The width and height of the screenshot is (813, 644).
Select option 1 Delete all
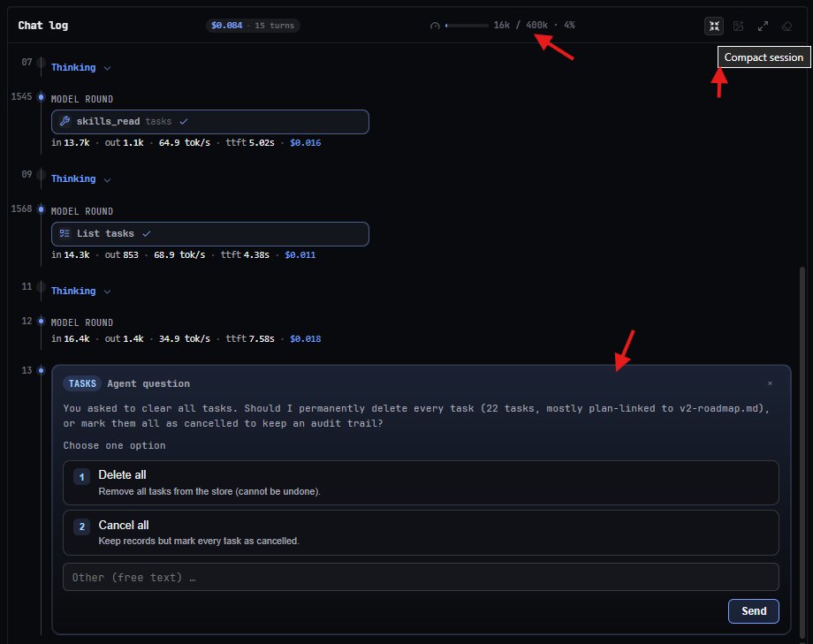tap(421, 482)
